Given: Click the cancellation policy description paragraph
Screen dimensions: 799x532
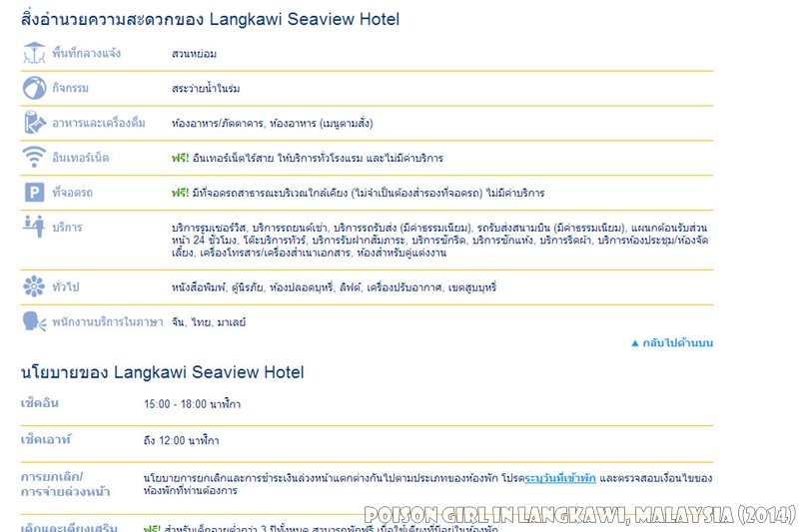Looking at the screenshot, I should (427, 484).
